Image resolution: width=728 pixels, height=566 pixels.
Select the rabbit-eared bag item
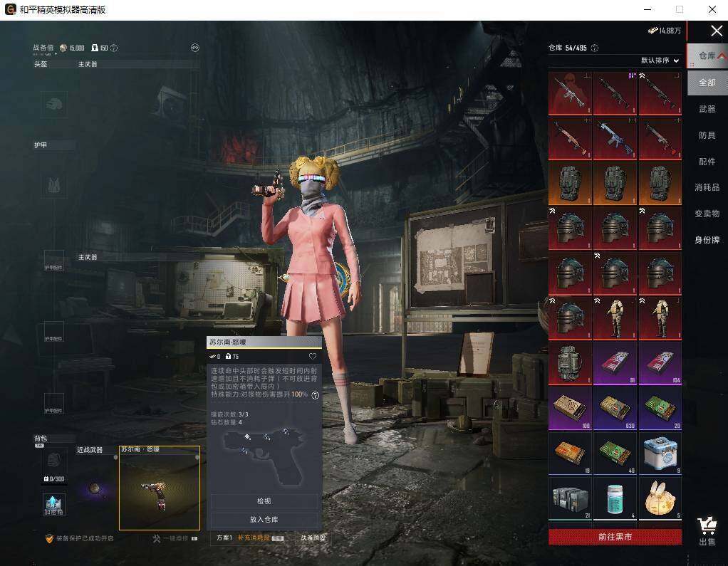(x=660, y=498)
